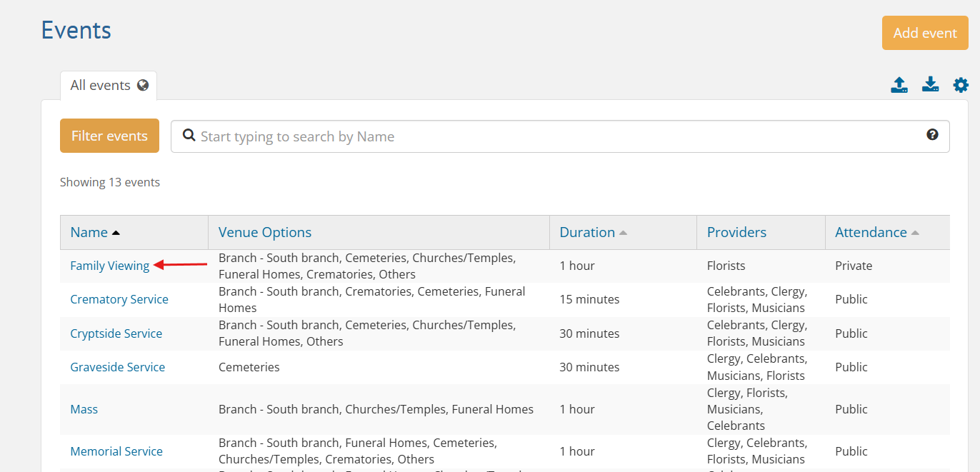Viewport: 980px width, 472px height.
Task: Click the Add event button
Action: [x=925, y=33]
